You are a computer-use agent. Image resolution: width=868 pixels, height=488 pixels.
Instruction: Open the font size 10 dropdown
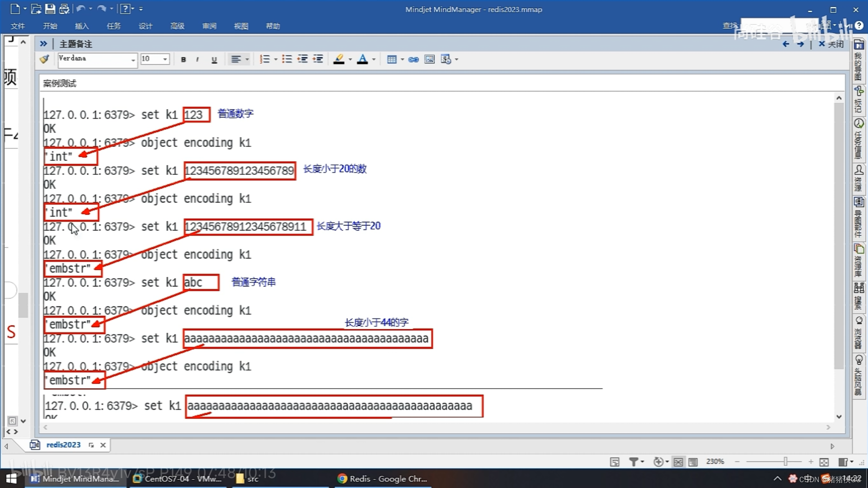tap(165, 59)
